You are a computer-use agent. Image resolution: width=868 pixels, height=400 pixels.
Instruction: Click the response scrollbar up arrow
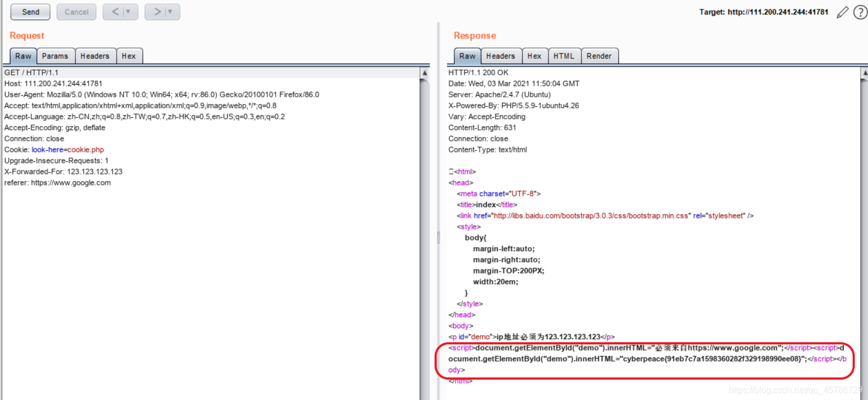864,73
